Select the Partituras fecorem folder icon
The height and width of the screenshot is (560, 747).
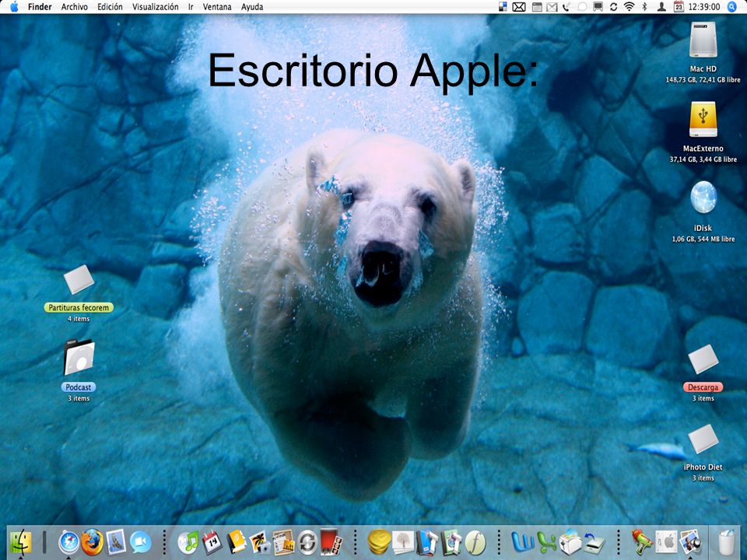79,279
